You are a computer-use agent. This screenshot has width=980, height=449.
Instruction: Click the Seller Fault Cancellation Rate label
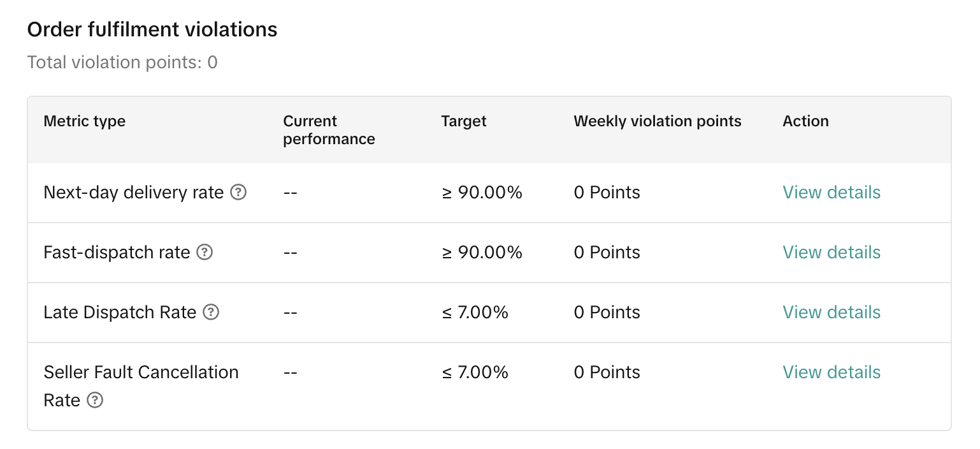click(x=141, y=372)
